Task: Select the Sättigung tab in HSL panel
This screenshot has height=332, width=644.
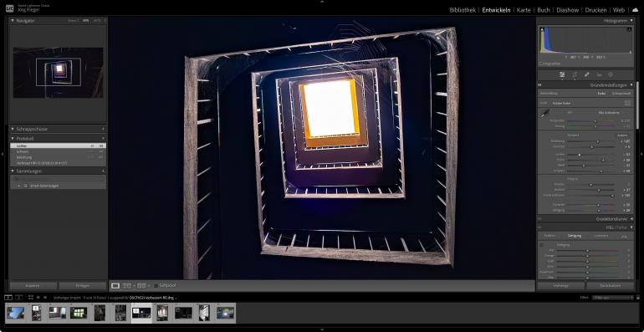Action: tap(574, 236)
